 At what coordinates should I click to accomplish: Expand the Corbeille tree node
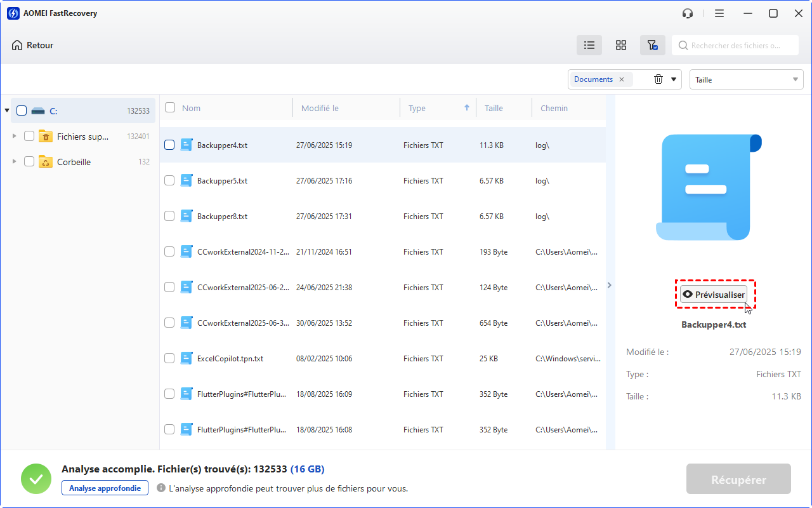(15, 162)
